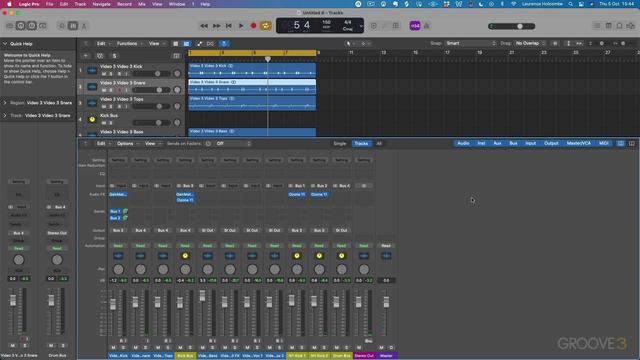Image resolution: width=640 pixels, height=360 pixels.
Task: Open the Tracks area Edit menu
Action: [x=103, y=43]
